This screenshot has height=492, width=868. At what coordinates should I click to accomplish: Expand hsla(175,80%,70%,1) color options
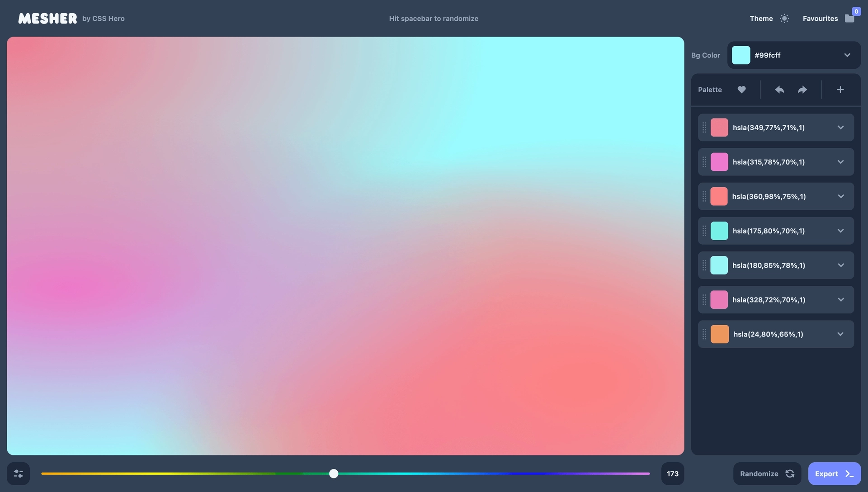pyautogui.click(x=841, y=231)
